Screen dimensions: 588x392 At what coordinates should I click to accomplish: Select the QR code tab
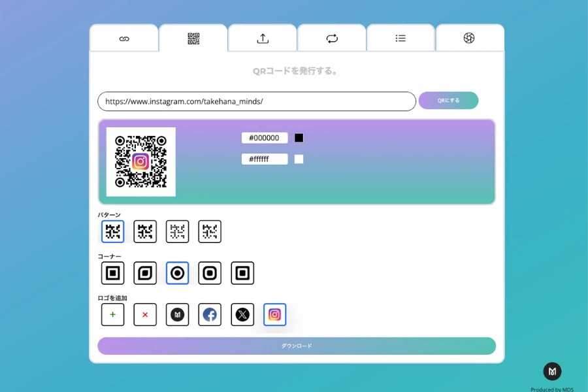coord(193,39)
